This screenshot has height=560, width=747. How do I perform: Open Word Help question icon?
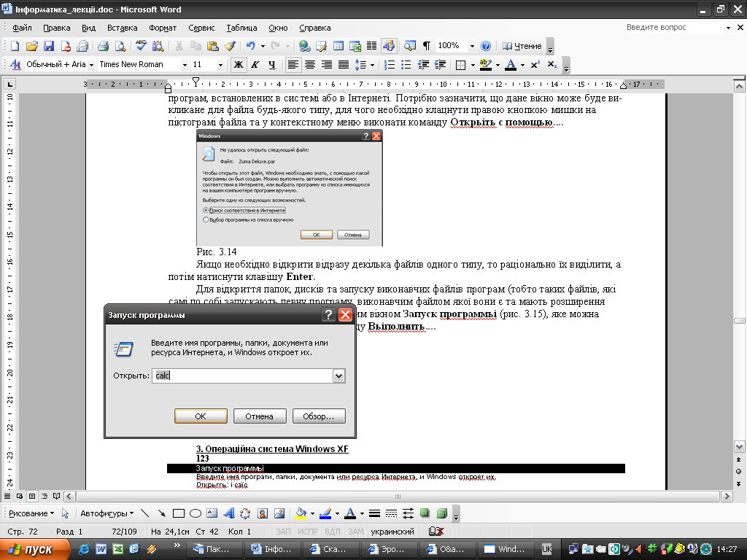pos(485,46)
